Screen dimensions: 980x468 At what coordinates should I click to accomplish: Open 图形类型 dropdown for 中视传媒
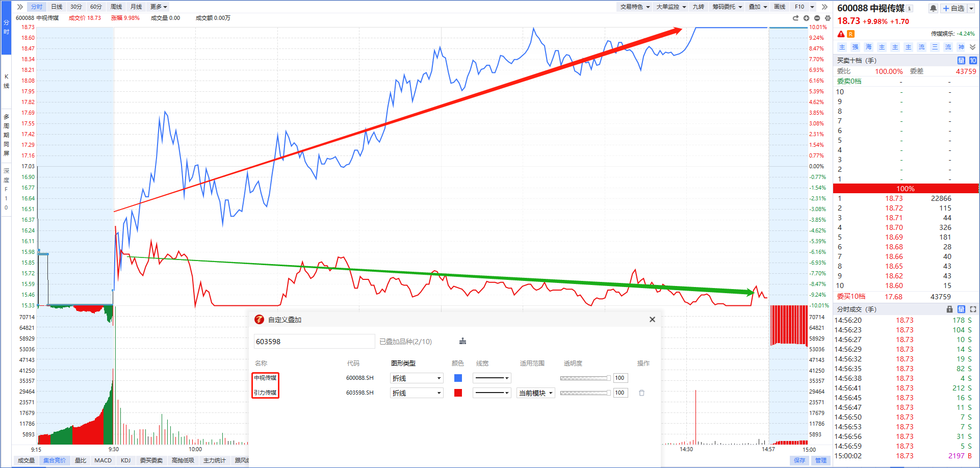click(x=417, y=378)
